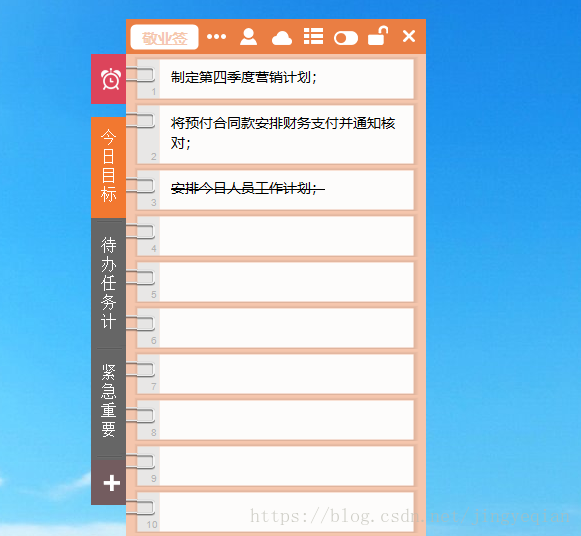Click empty note row 6

coord(275,328)
